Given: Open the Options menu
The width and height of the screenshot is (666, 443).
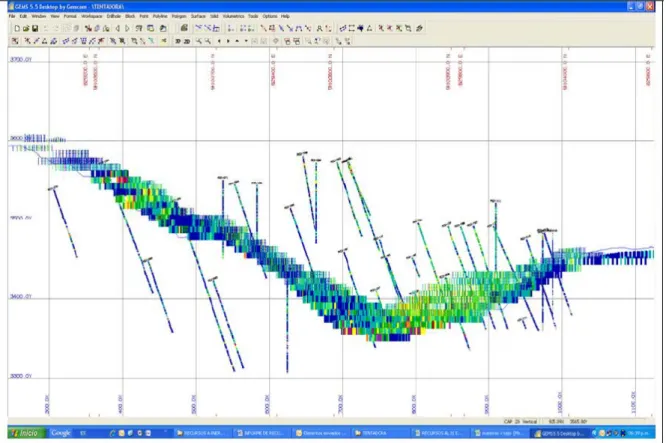Looking at the screenshot, I should [x=270, y=16].
